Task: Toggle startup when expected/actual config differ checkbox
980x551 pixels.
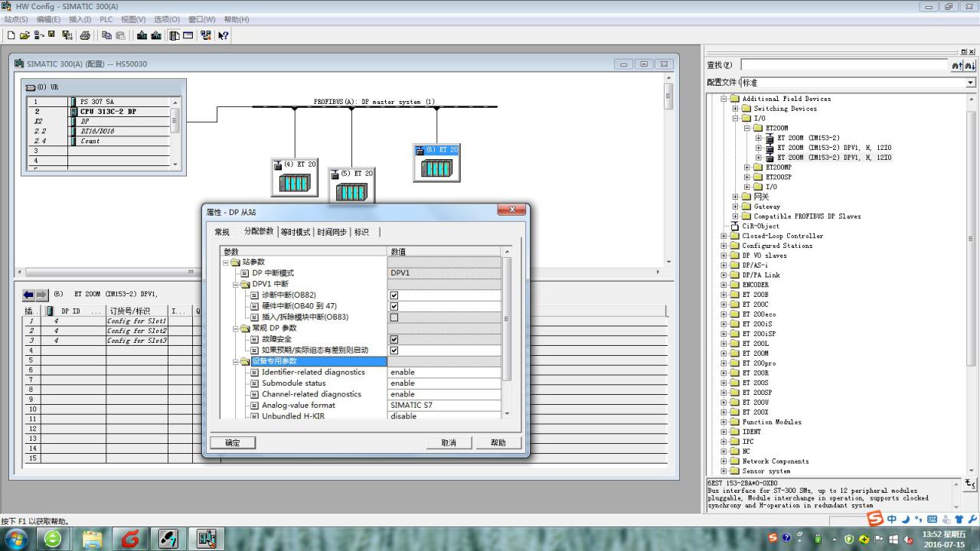Action: 394,350
